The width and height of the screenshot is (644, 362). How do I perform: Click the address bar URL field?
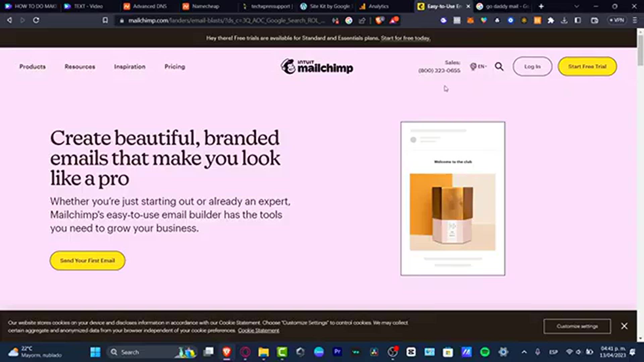226,20
